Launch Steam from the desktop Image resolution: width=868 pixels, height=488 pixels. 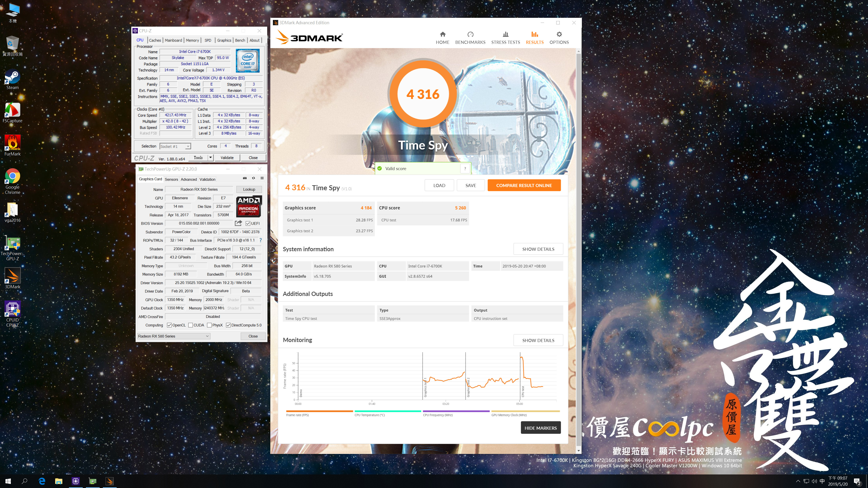pyautogui.click(x=12, y=79)
